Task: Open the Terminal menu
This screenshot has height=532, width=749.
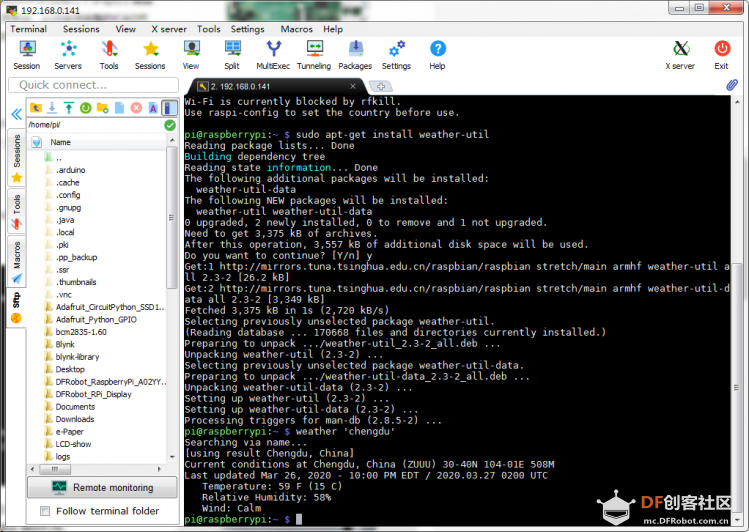Action: (29, 29)
